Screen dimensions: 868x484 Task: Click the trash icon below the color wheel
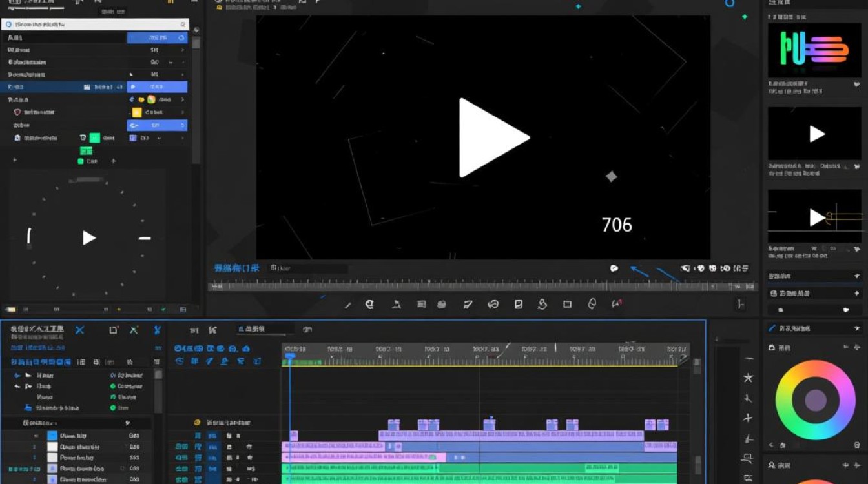[857, 445]
